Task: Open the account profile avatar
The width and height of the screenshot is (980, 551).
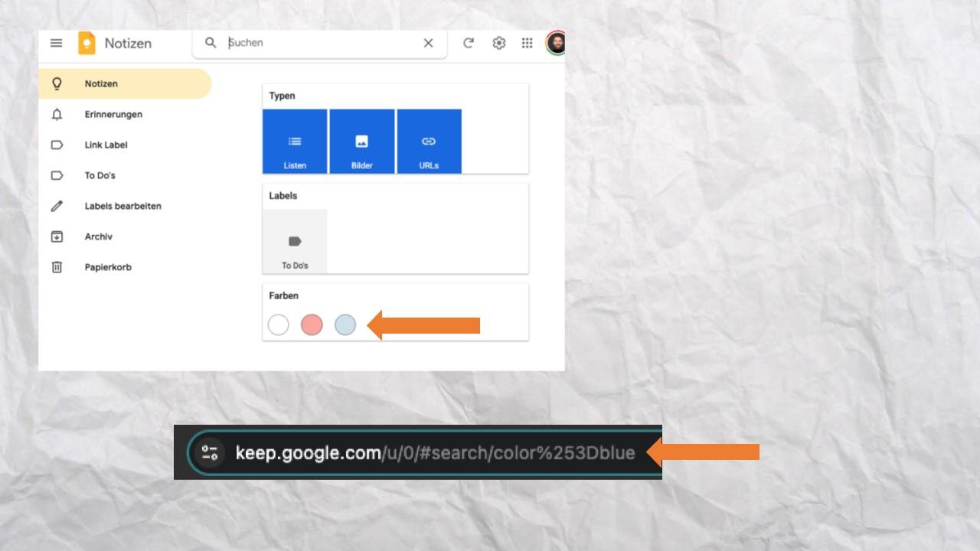Action: click(x=556, y=43)
